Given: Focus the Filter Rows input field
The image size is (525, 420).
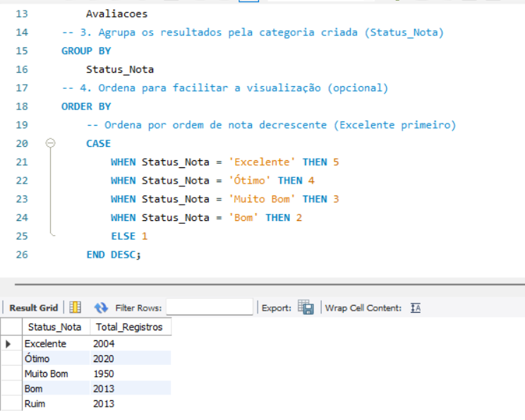Looking at the screenshot, I should point(210,307).
